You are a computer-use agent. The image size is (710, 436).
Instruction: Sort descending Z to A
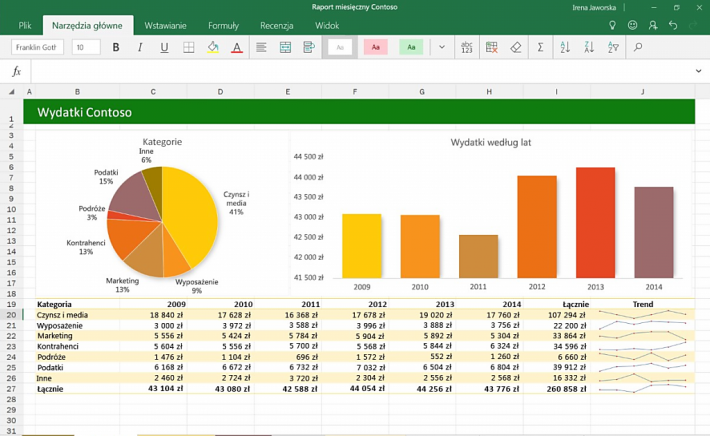[589, 47]
